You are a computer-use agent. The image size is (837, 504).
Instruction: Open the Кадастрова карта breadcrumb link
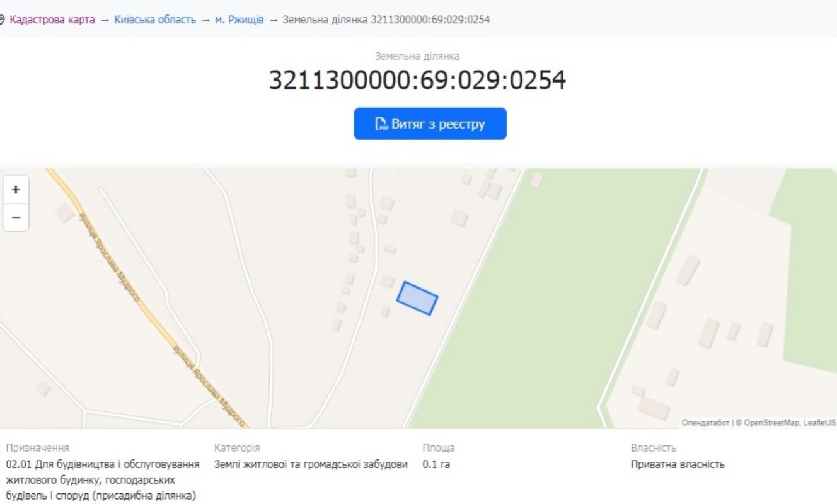52,20
